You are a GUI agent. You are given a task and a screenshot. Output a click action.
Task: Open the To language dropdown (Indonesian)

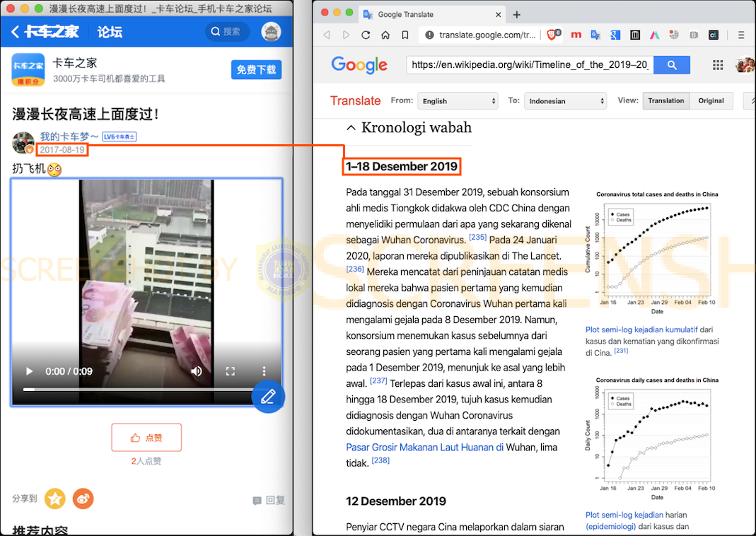point(565,100)
